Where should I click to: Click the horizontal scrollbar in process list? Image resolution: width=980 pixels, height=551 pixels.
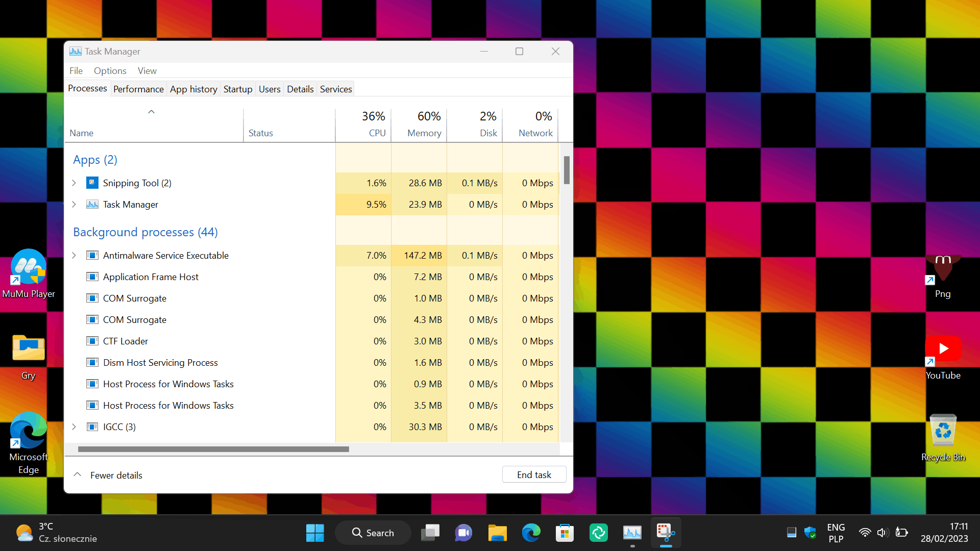point(213,449)
